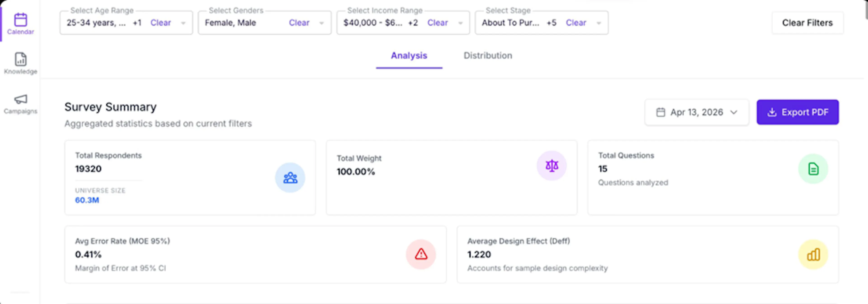
Task: Click the Total Weight scales icon
Action: click(x=552, y=166)
